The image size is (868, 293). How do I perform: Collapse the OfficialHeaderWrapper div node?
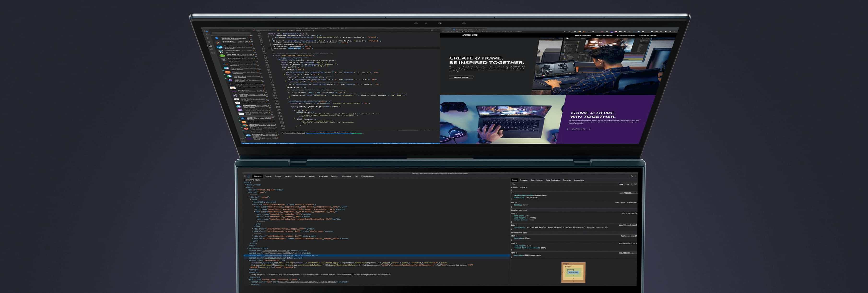(253, 204)
